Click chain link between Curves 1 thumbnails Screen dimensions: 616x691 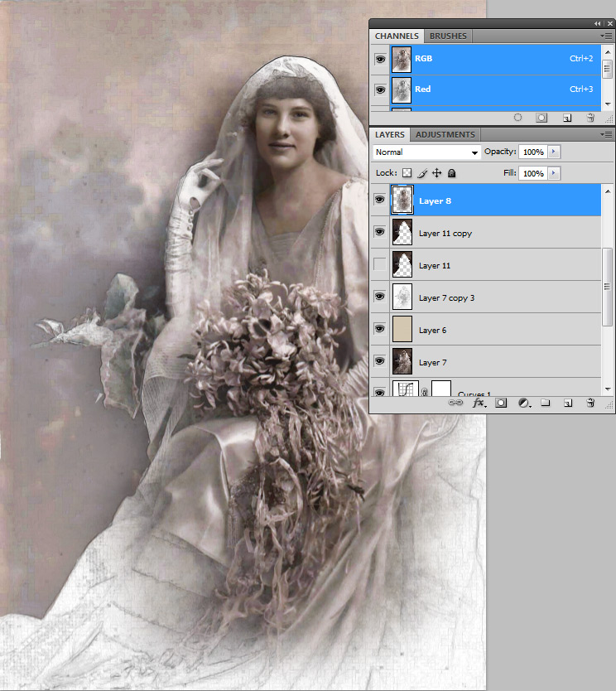tap(425, 391)
